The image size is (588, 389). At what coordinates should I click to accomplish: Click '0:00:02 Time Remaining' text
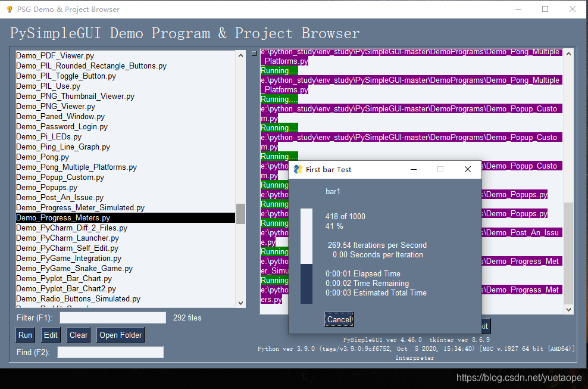367,284
